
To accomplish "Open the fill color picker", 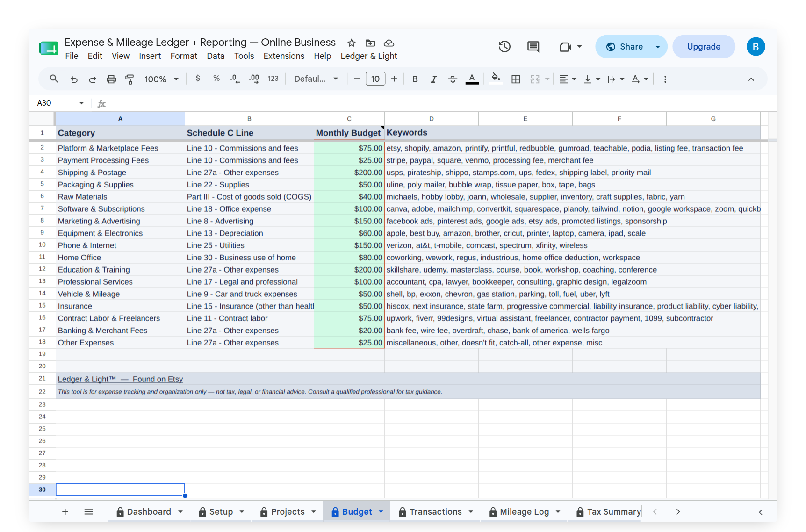I will pyautogui.click(x=496, y=79).
